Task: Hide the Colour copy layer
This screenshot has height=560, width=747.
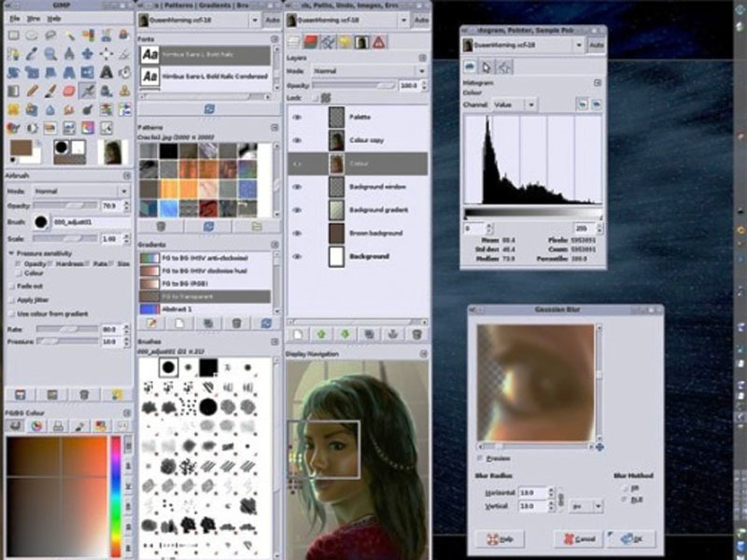Action: coord(297,141)
